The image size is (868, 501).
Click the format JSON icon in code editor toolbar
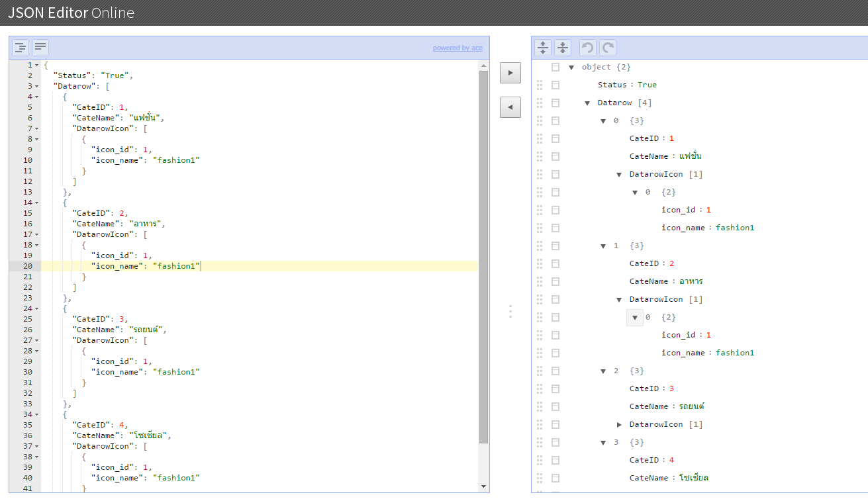coord(21,47)
